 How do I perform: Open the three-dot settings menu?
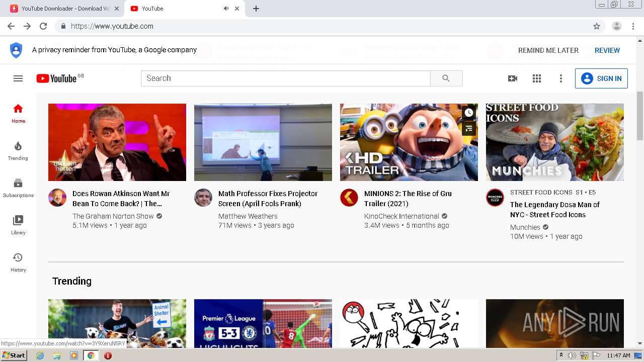[561, 78]
